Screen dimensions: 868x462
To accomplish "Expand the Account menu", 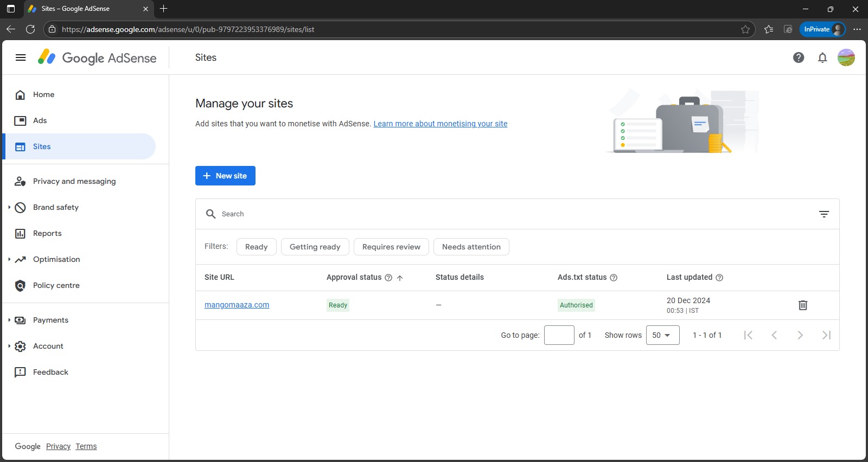I will point(9,346).
